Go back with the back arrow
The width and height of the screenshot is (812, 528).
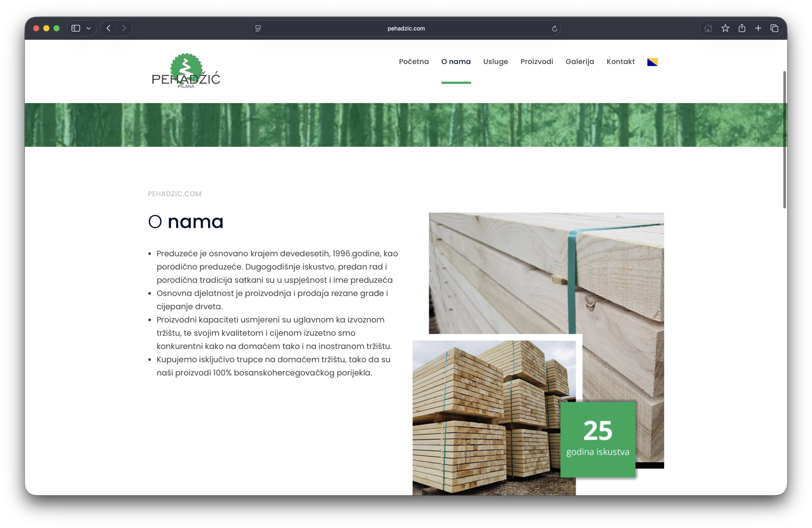108,28
